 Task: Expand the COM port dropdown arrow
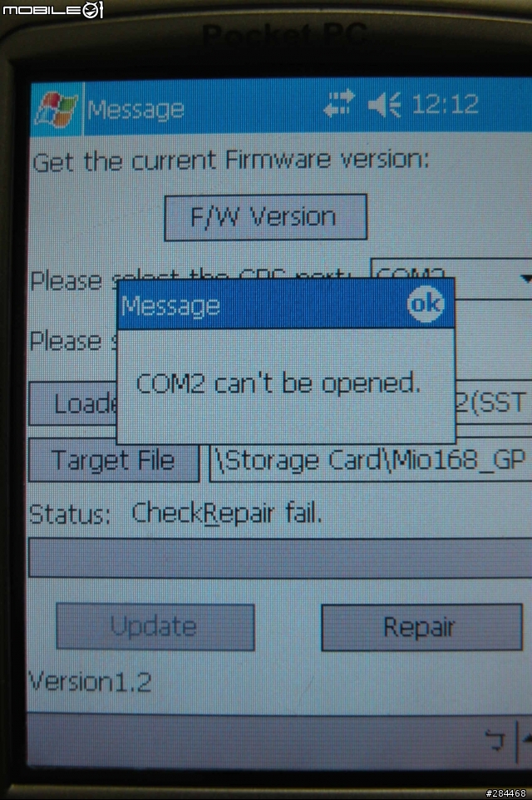pos(525,278)
